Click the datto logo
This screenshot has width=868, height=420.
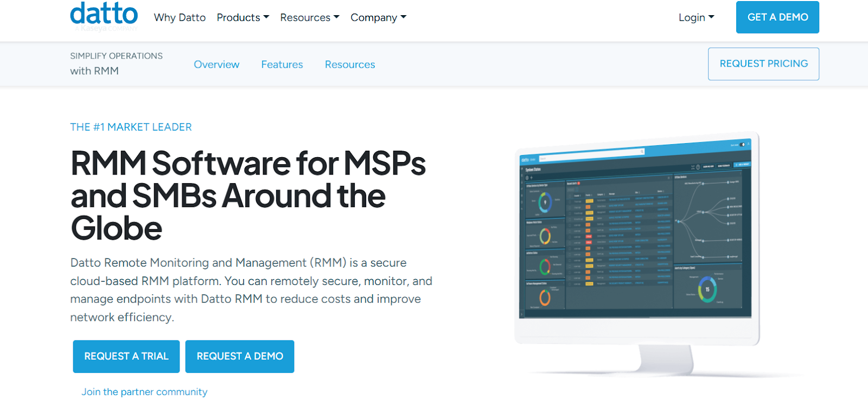coord(104,16)
